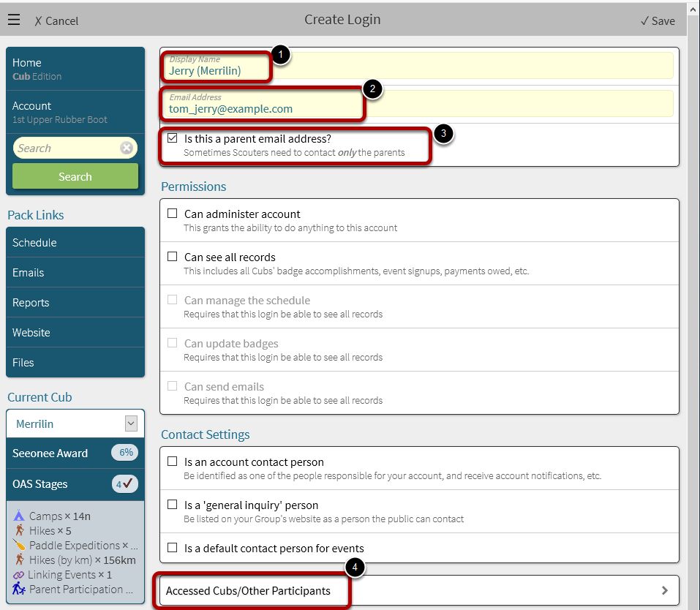Open the Merrilin current cub dropdown
The image size is (700, 610).
coord(131,423)
